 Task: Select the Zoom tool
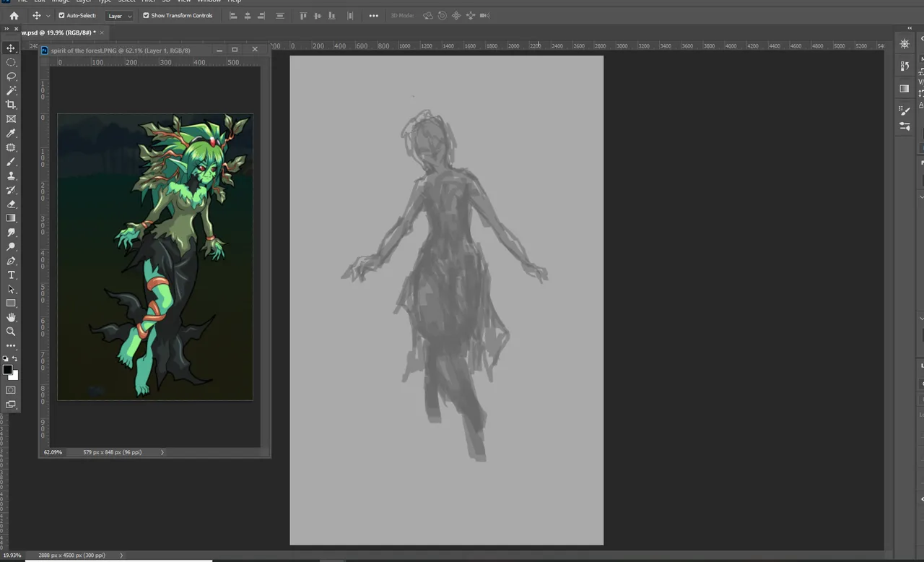click(x=11, y=332)
